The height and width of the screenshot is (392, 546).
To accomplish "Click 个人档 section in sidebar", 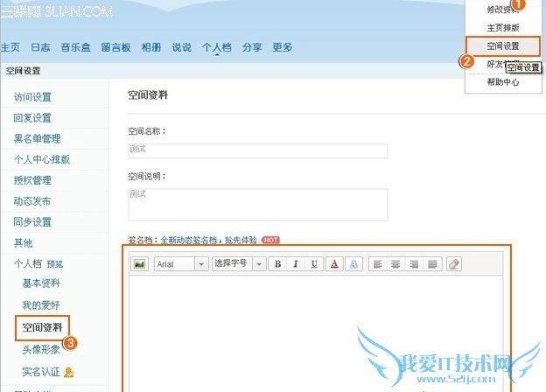I will 28,263.
